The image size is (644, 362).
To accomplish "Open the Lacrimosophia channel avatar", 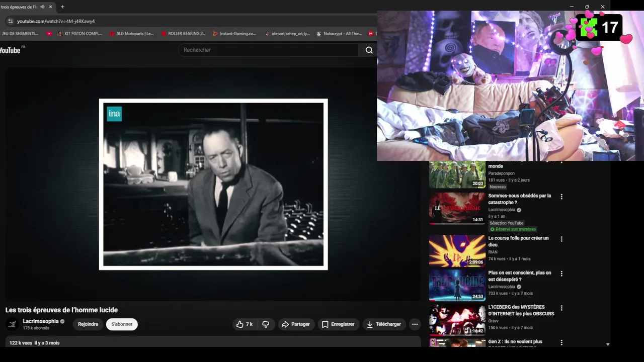I will pos(12,324).
